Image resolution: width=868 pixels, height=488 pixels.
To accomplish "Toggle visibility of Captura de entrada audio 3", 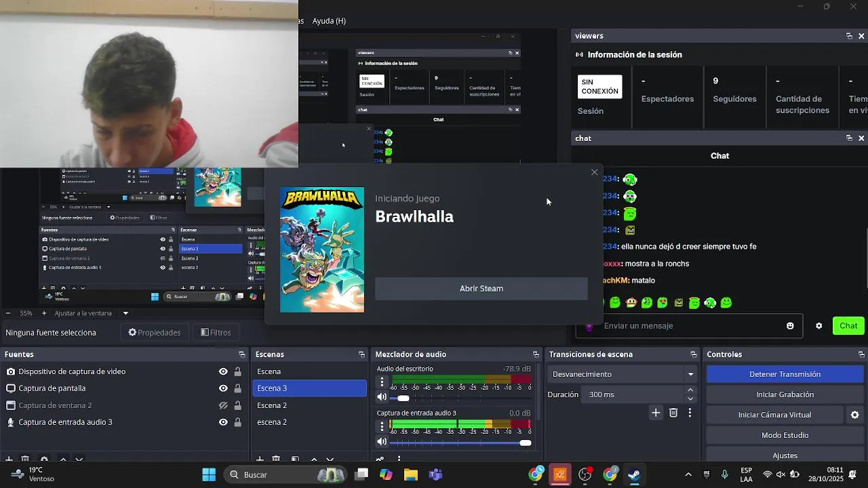I will pos(223,422).
